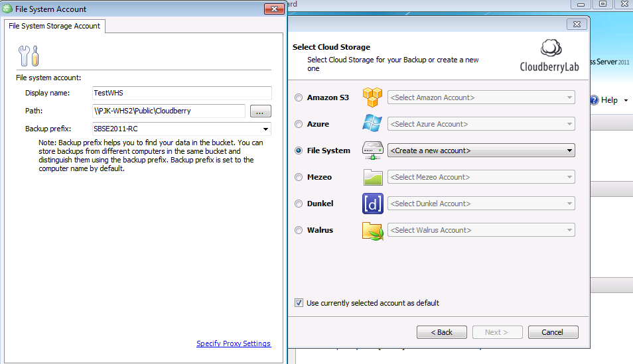This screenshot has height=364, width=633.
Task: Toggle Use currently selected account as default
Action: [x=299, y=302]
